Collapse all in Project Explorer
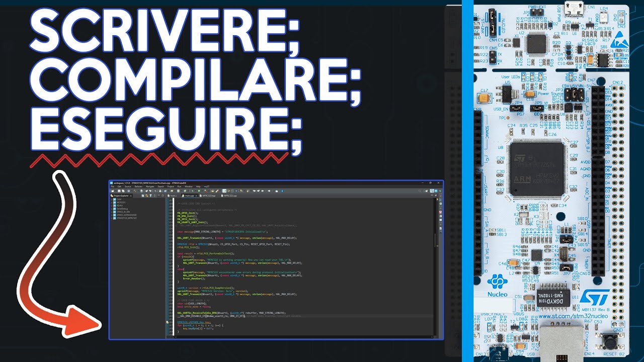The height and width of the screenshot is (362, 644). click(143, 196)
